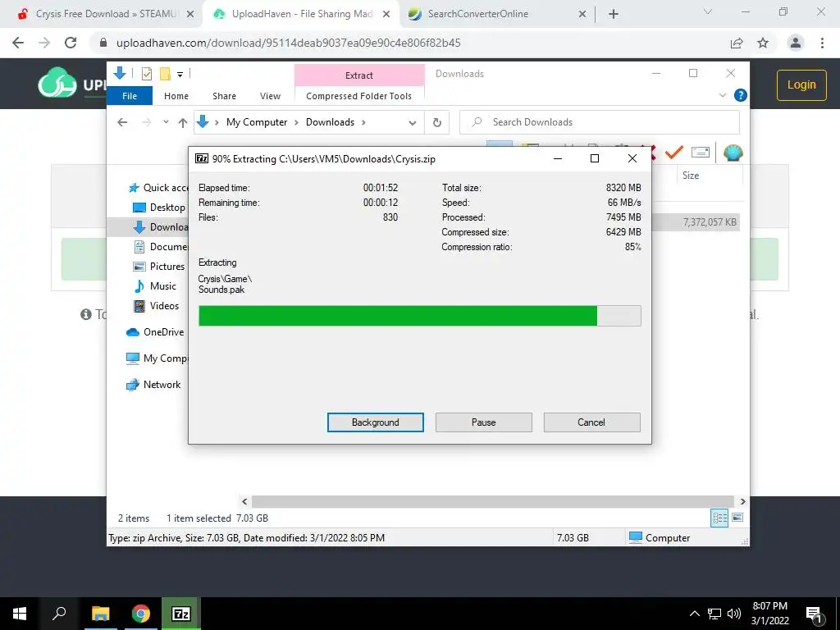
Task: Select Quick access in navigation pane
Action: [158, 188]
